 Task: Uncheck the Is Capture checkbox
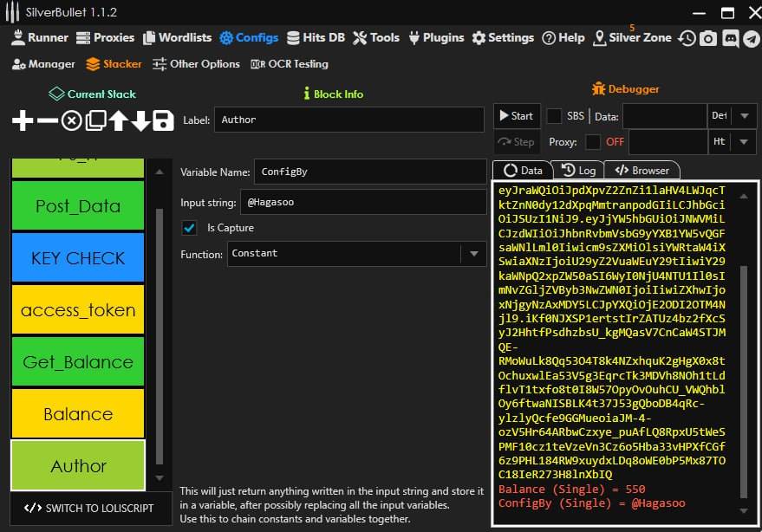click(x=189, y=228)
